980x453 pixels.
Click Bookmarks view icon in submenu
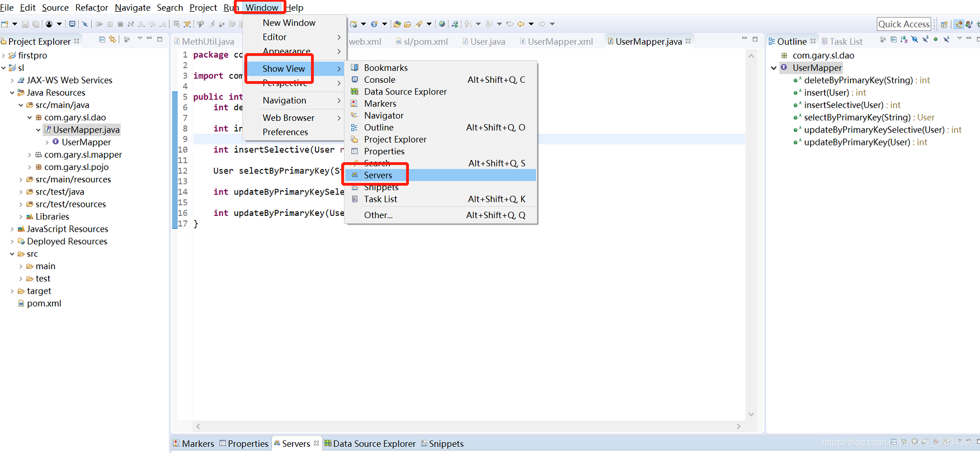pos(355,68)
